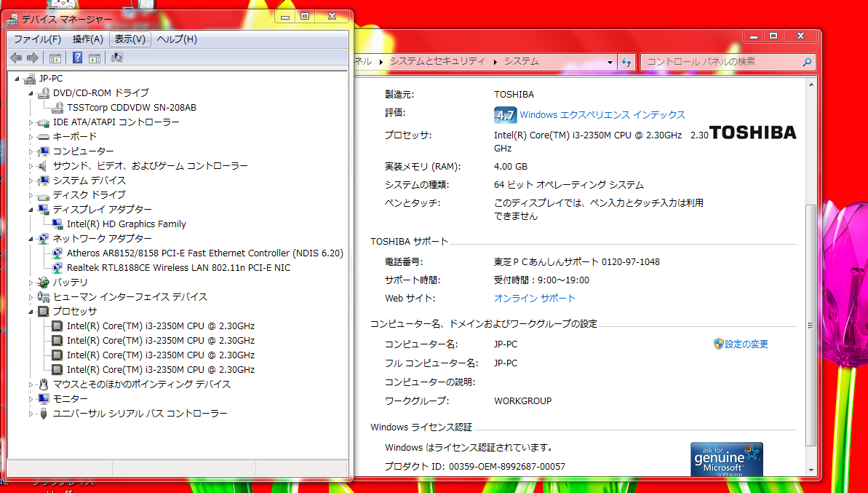Select the Realtek RTL8188CE adapter icon
Screen dimensions: 868x493
pos(57,267)
